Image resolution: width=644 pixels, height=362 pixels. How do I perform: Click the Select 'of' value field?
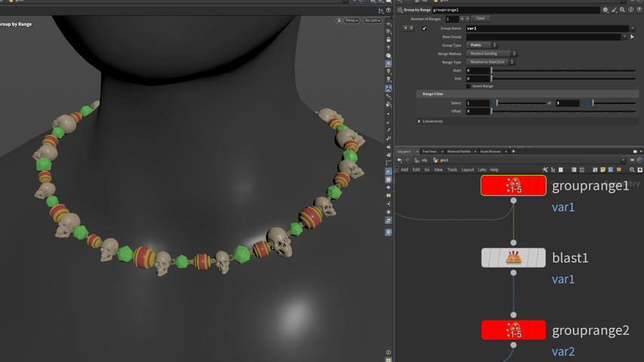[567, 103]
